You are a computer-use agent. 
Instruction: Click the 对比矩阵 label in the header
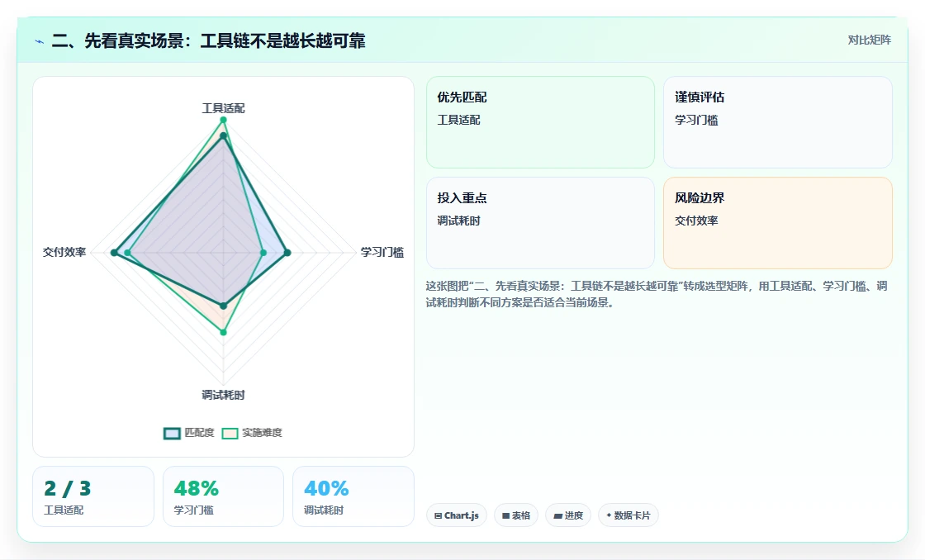[x=869, y=40]
